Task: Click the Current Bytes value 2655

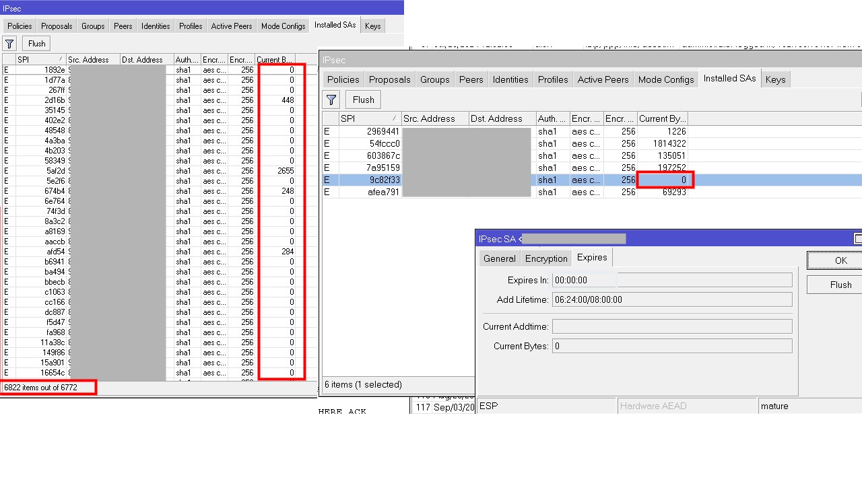Action: (x=286, y=171)
